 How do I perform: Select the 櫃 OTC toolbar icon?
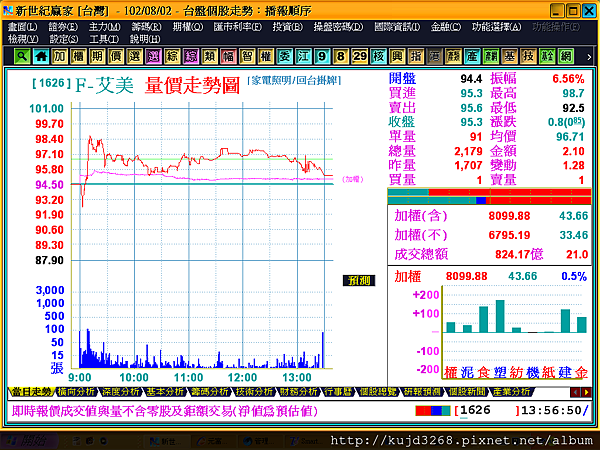tap(78, 57)
